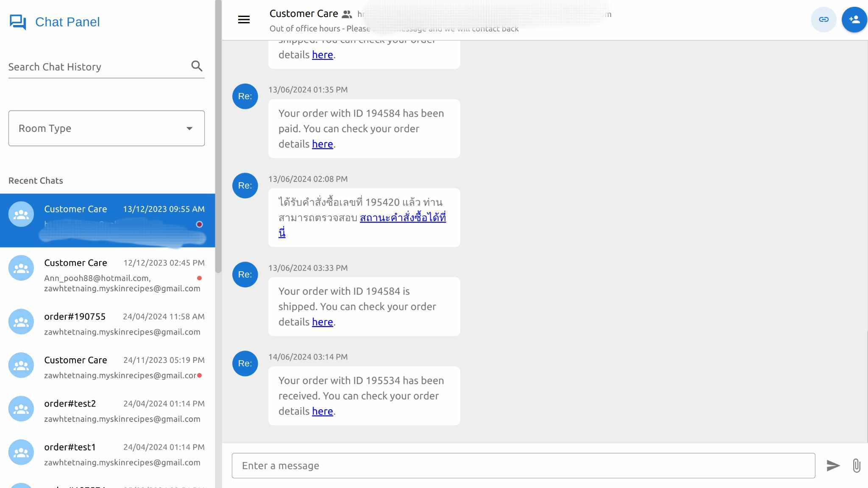Click the here link for order 194584 paid
This screenshot has width=868, height=488.
tap(322, 144)
